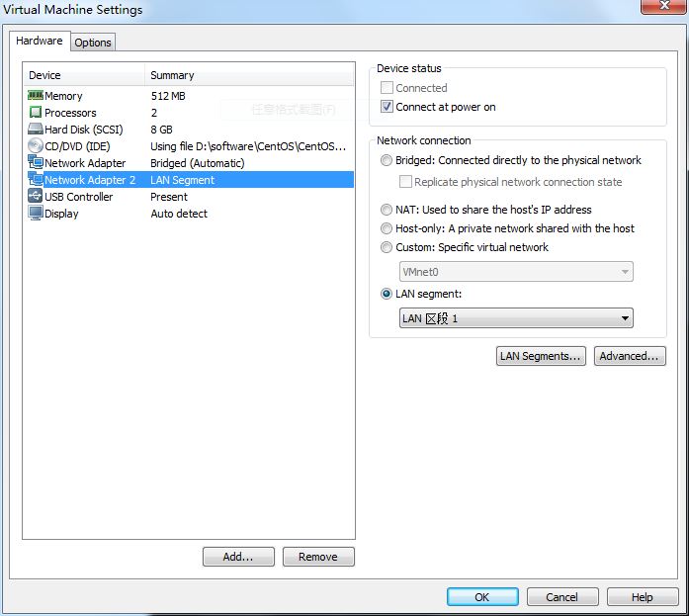Image resolution: width=689 pixels, height=616 pixels.
Task: Remove the selected device
Action: (x=318, y=557)
